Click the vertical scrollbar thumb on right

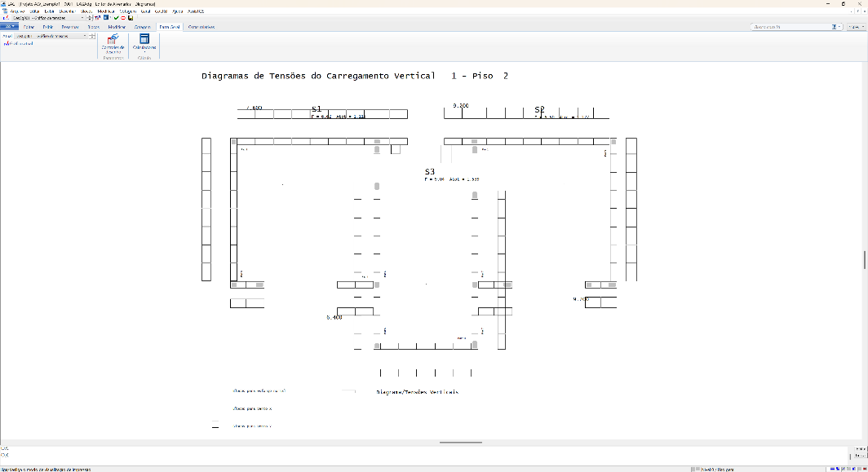(865, 259)
